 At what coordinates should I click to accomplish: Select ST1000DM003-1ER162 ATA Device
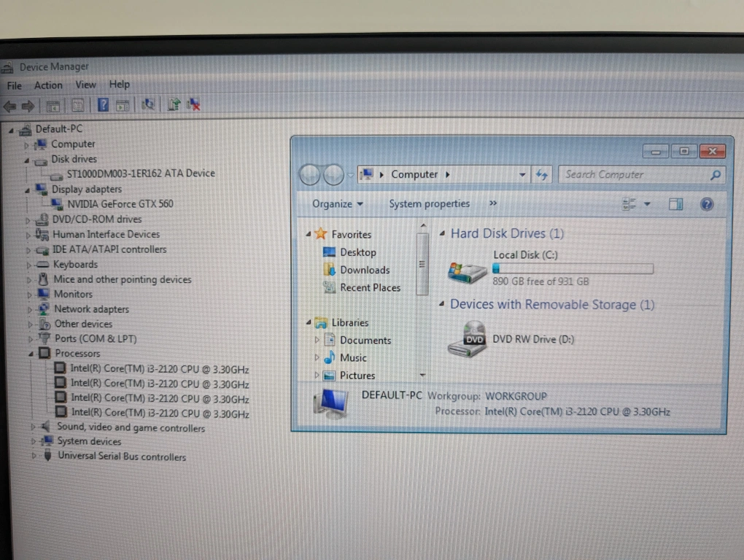click(141, 174)
